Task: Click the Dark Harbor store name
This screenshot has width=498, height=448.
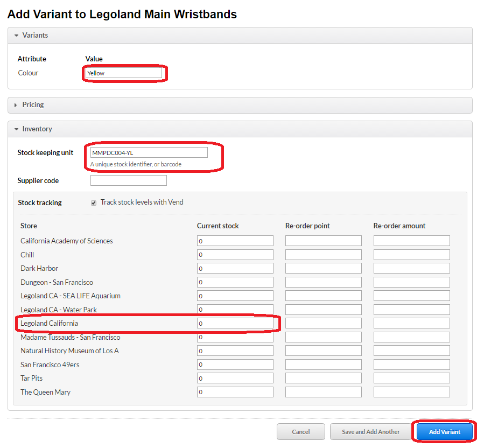Action: tap(39, 269)
